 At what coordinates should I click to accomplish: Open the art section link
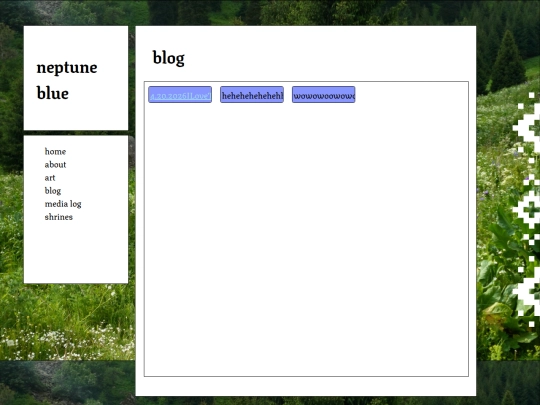tap(50, 178)
